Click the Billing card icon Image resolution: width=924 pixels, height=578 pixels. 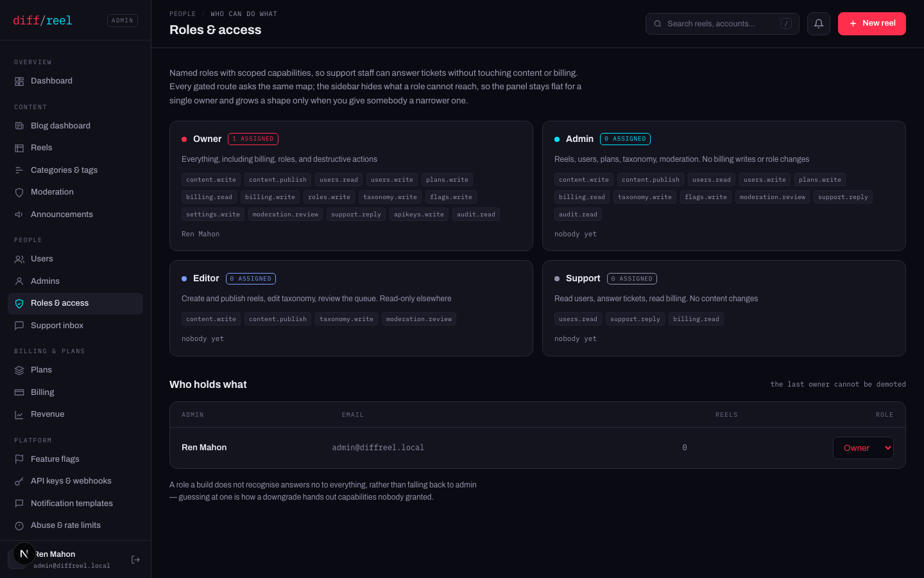(19, 392)
